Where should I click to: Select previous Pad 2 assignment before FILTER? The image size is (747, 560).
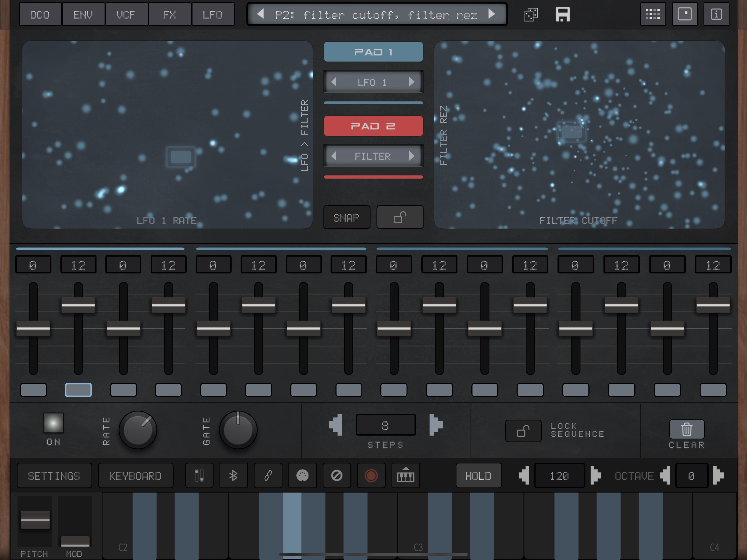click(x=334, y=156)
